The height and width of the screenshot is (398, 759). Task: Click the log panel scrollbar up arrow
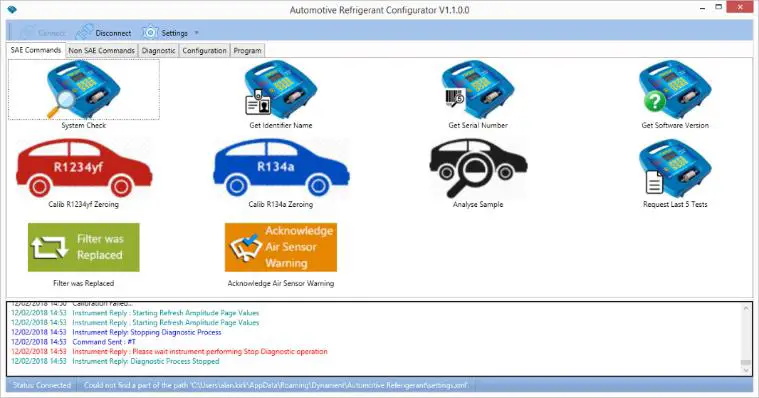tap(745, 308)
